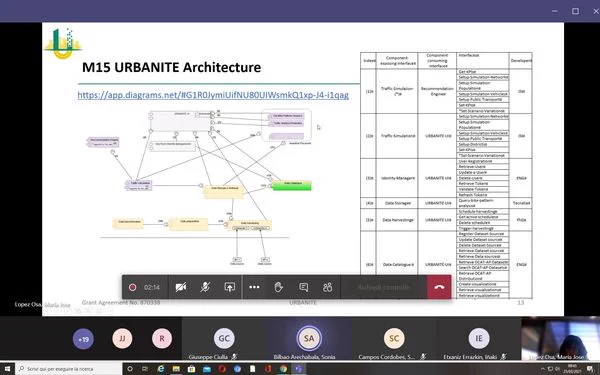Open the share screen tray

[x=230, y=287]
